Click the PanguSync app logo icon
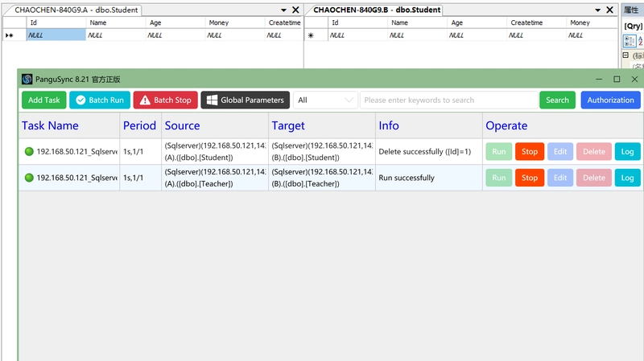This screenshot has width=644, height=361. [27, 79]
